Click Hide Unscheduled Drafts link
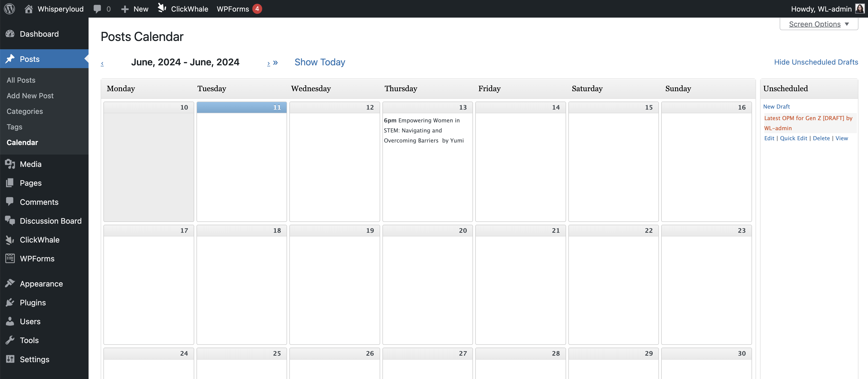 (816, 61)
